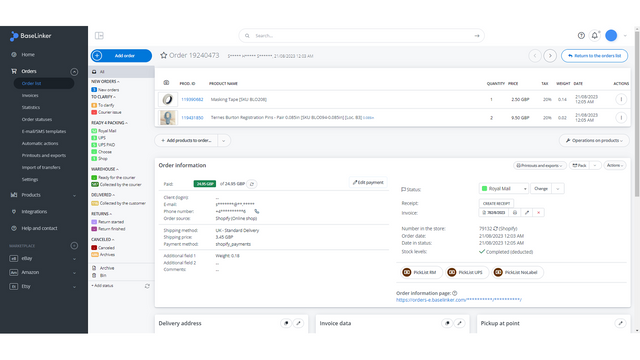Toggle the sidebar collapse panel icon

tap(99, 36)
